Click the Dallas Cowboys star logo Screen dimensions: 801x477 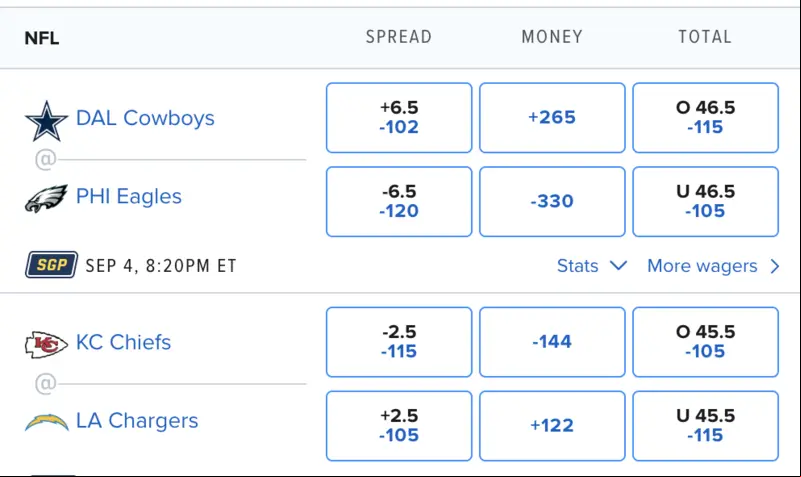(46, 121)
